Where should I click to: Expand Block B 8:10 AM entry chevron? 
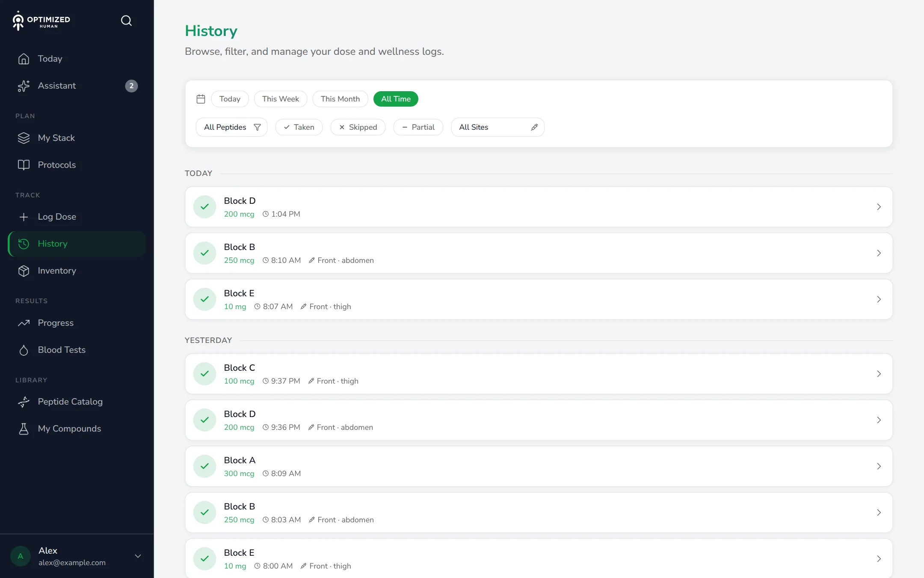point(879,253)
